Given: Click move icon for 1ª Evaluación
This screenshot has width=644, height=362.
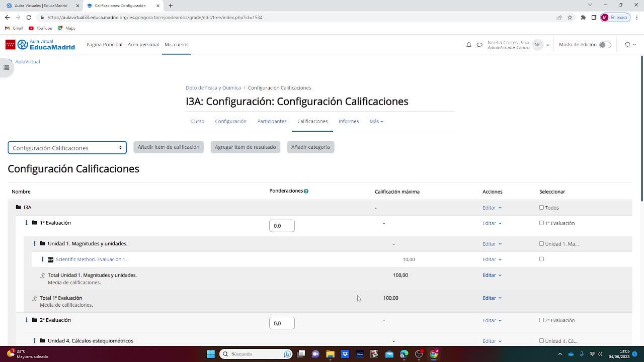Looking at the screenshot, I should point(26,223).
